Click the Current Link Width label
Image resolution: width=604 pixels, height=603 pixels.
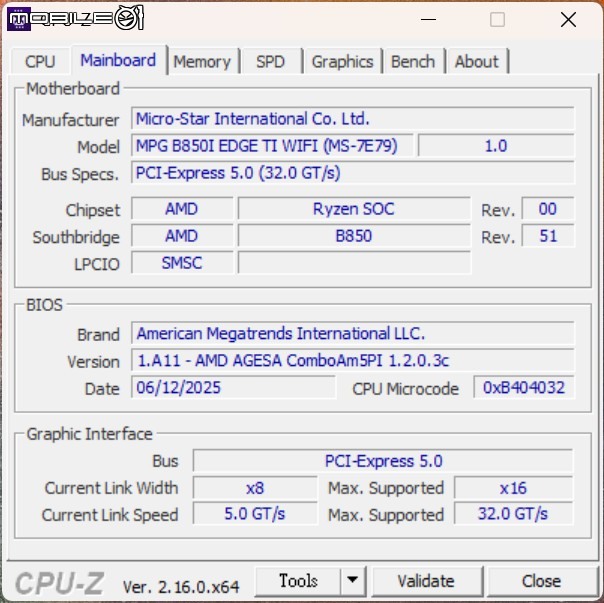111,488
